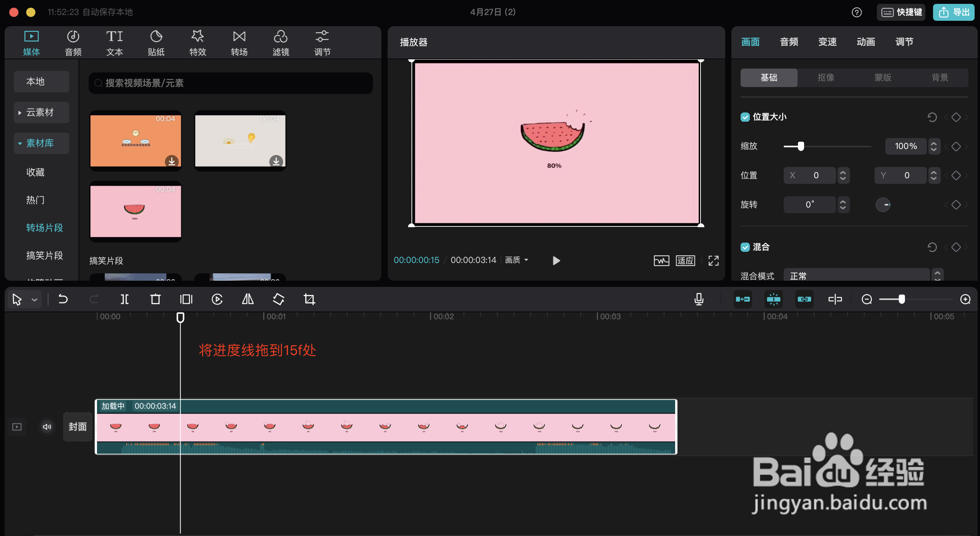
Task: Click the undo arrow in timeline toolbar
Action: pos(63,299)
